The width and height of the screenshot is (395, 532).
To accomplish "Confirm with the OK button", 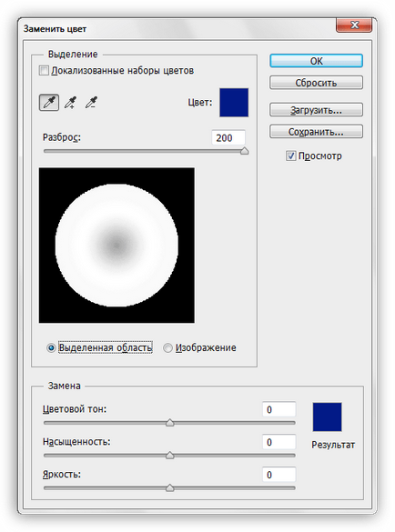I will 316,61.
